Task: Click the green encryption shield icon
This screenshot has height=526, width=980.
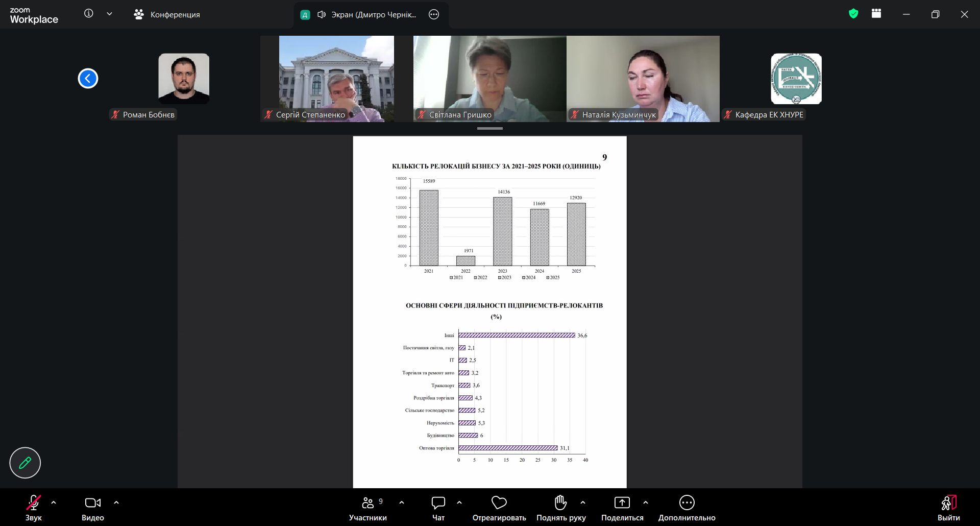Action: click(x=853, y=14)
